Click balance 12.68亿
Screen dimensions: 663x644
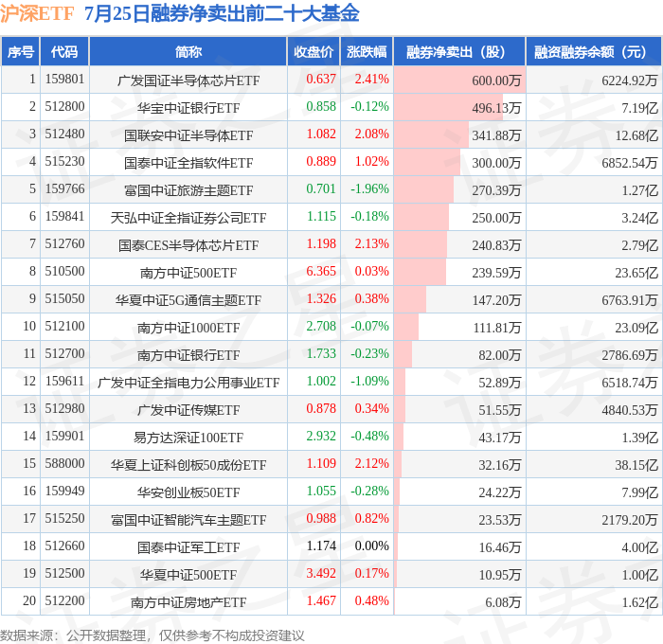[x=636, y=134]
